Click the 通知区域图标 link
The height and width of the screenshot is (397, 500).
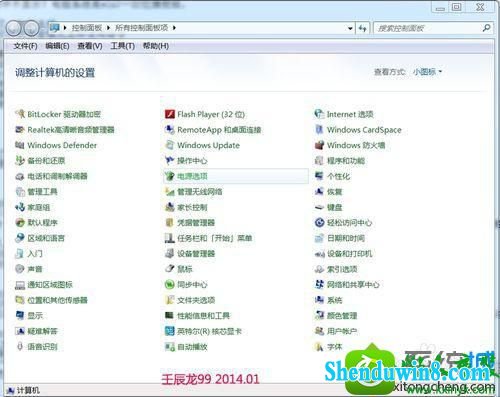point(50,284)
